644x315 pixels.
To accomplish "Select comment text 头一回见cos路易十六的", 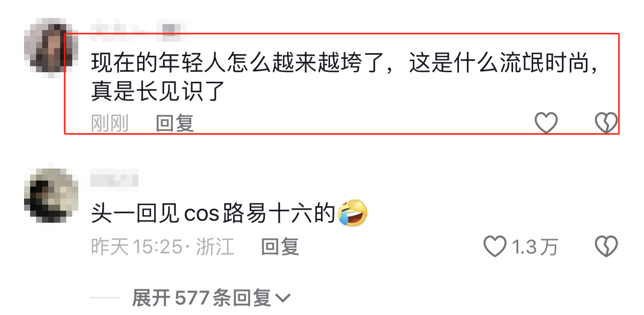I will click(x=213, y=214).
